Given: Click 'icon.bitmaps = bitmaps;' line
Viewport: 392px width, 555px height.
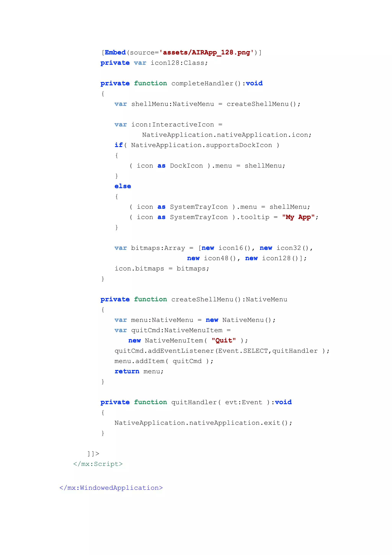Looking at the screenshot, I should point(162,269).
